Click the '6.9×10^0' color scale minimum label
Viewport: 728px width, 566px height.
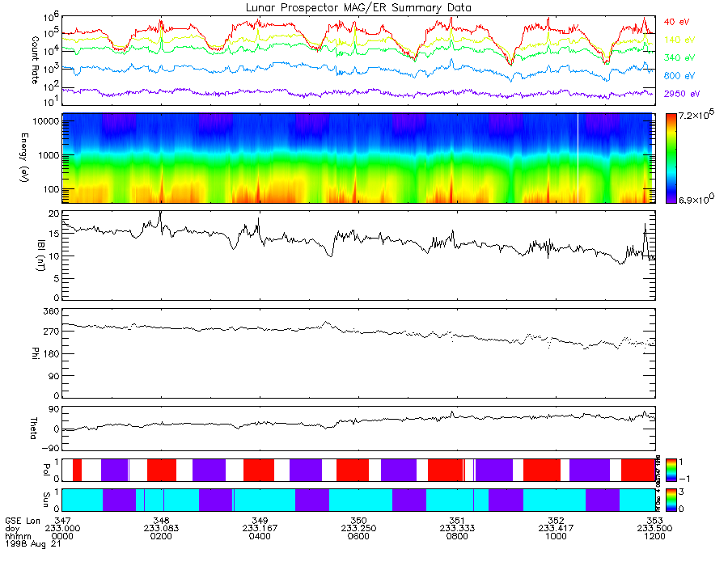[696, 199]
